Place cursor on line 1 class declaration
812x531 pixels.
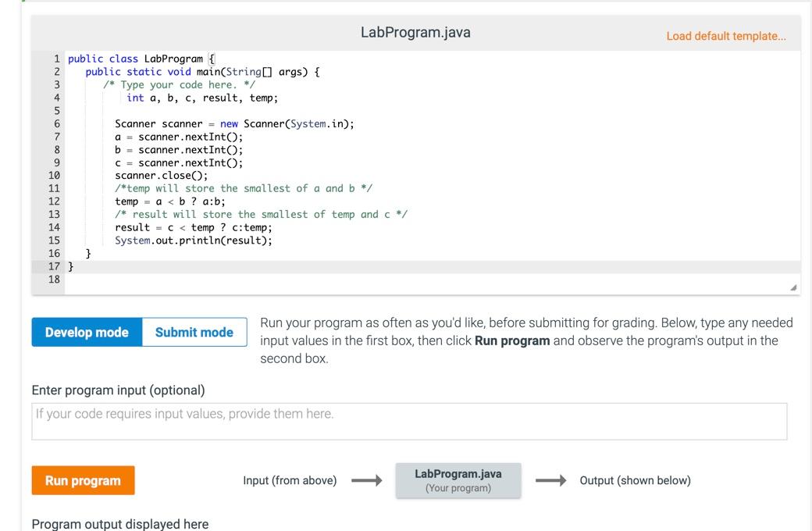click(x=141, y=59)
